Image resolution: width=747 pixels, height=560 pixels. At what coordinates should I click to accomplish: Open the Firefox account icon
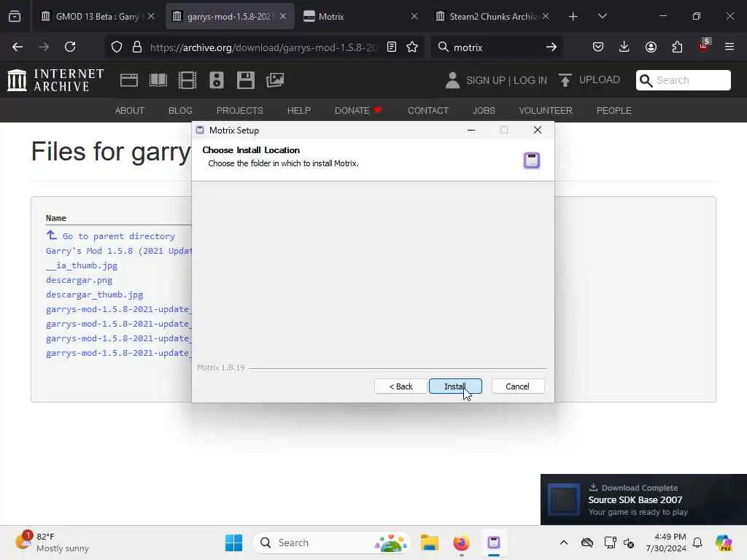point(651,47)
